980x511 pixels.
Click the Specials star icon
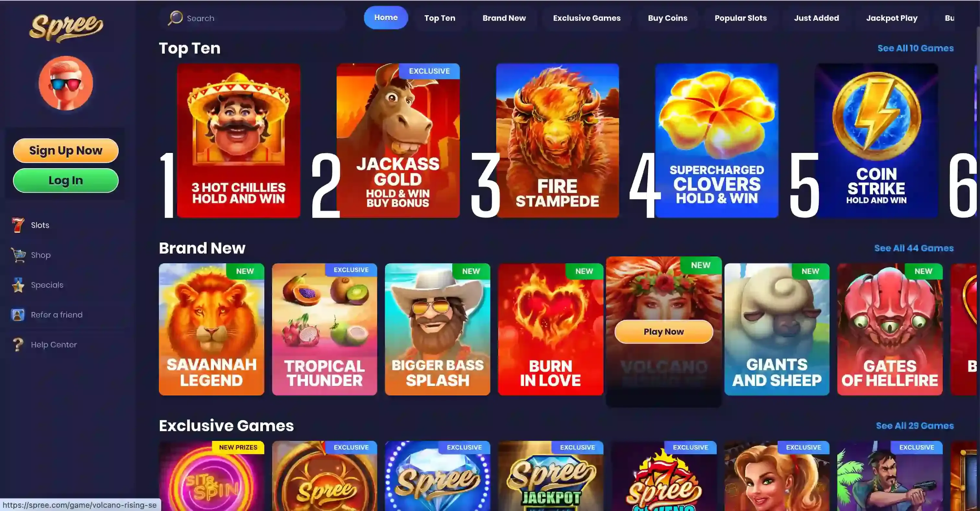[x=18, y=285]
